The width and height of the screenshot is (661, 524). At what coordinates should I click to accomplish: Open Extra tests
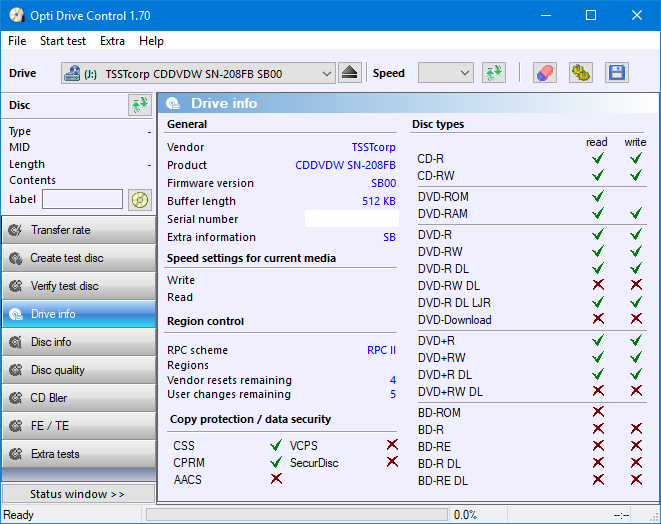point(79,454)
